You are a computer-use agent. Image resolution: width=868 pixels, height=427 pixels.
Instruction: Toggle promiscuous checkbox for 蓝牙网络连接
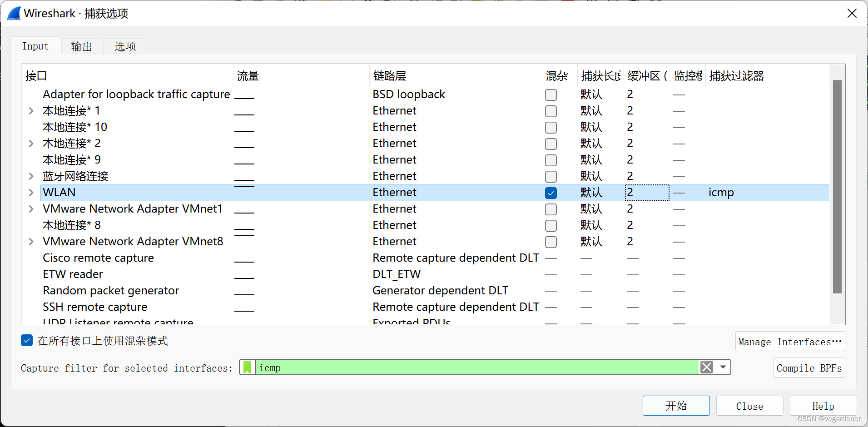point(551,176)
